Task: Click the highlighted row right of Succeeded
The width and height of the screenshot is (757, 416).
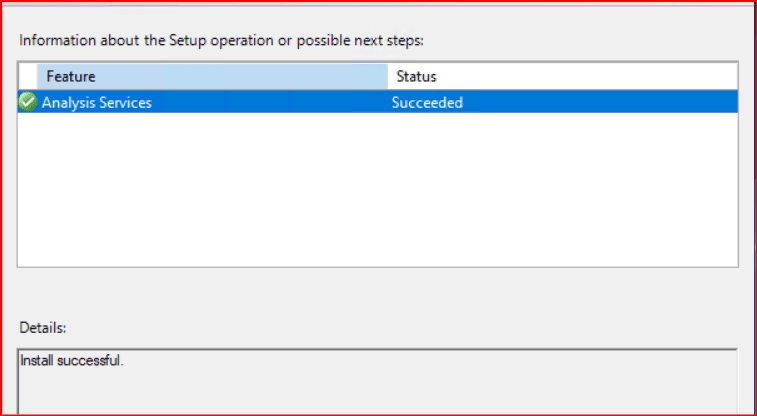Action: coord(600,102)
